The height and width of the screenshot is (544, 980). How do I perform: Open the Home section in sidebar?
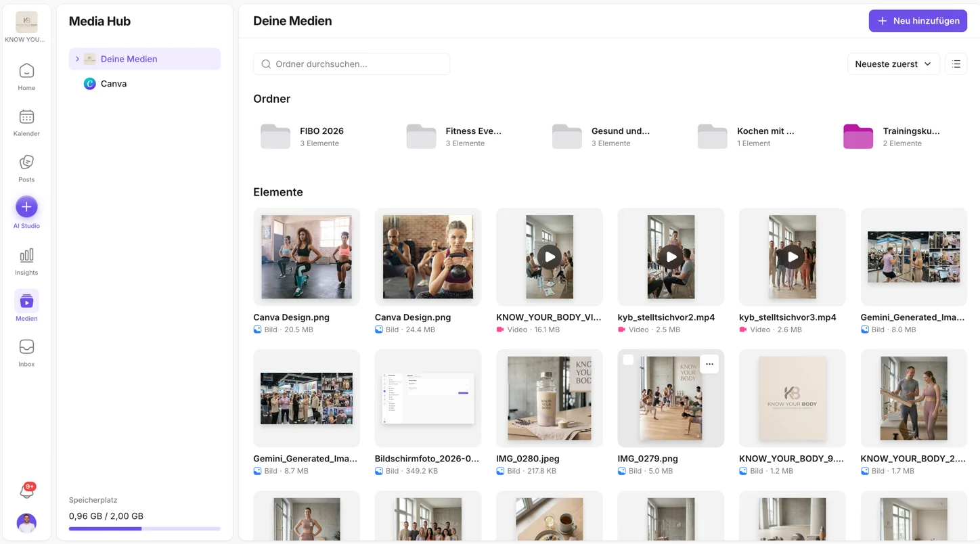click(26, 76)
